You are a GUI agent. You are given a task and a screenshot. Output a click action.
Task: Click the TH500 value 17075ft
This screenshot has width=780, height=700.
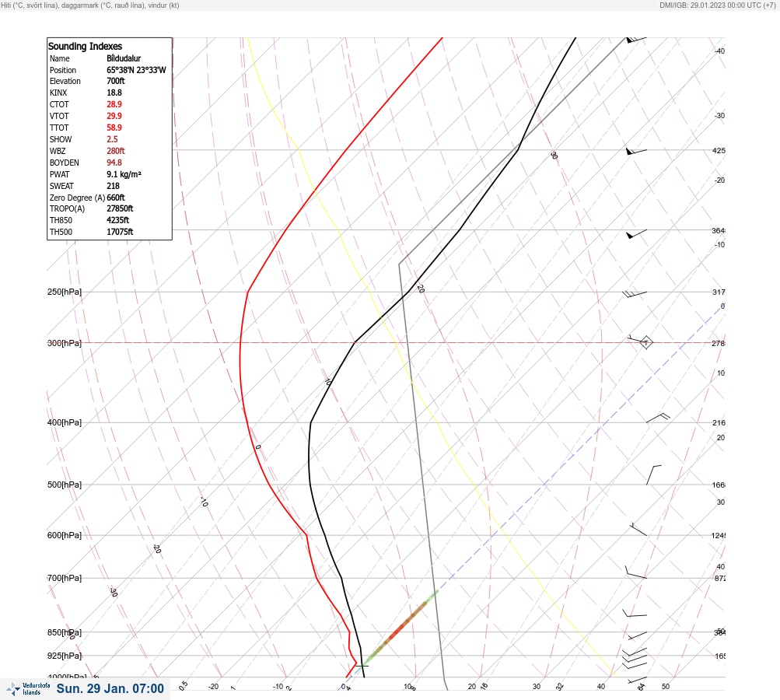(120, 232)
